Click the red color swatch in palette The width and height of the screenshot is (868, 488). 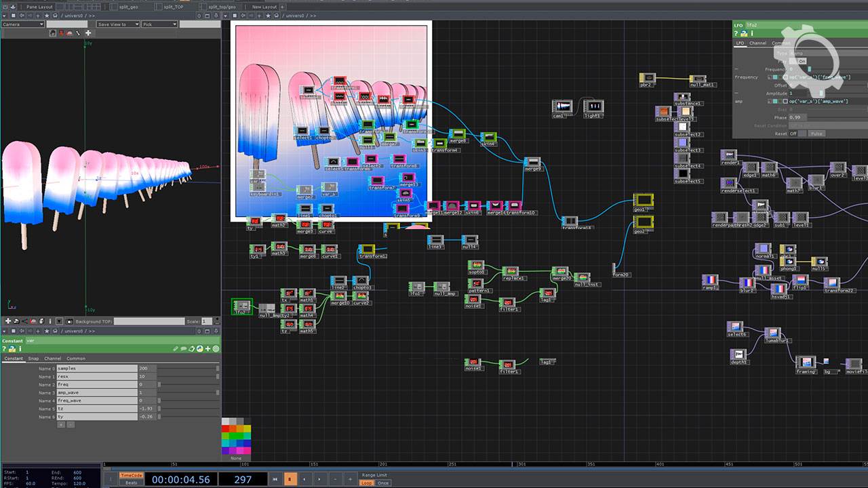226,428
